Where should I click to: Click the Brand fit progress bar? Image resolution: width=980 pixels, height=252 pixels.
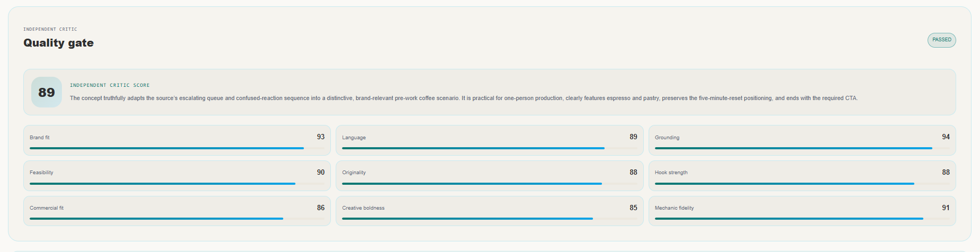[x=177, y=148]
